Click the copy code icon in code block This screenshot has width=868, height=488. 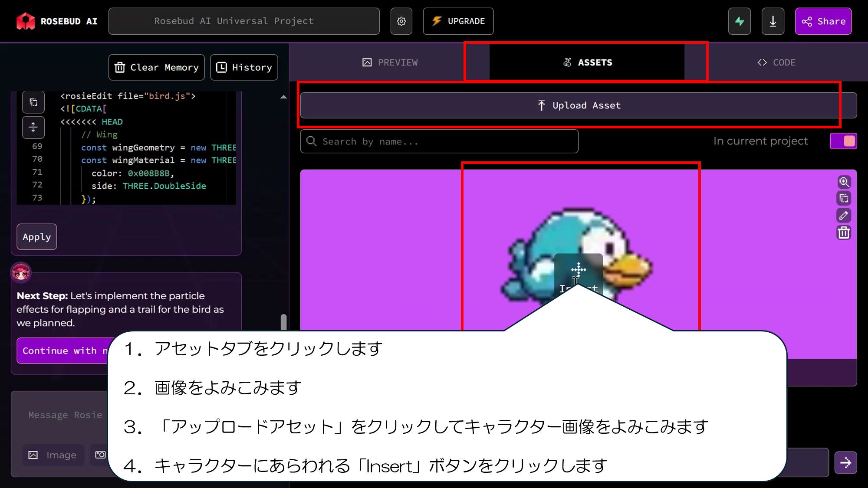point(33,102)
